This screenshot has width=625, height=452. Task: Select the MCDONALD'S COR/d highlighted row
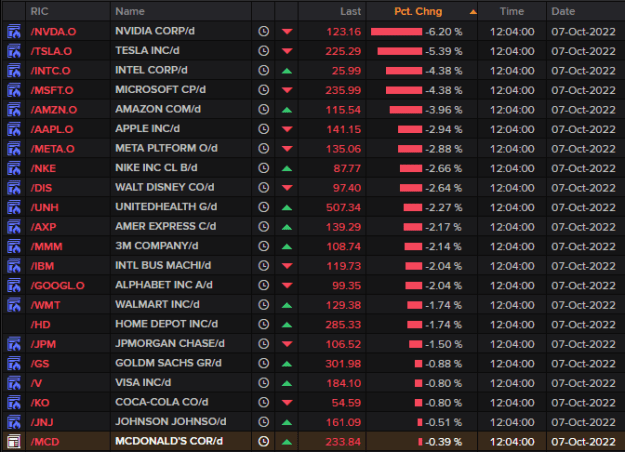pyautogui.click(x=314, y=442)
